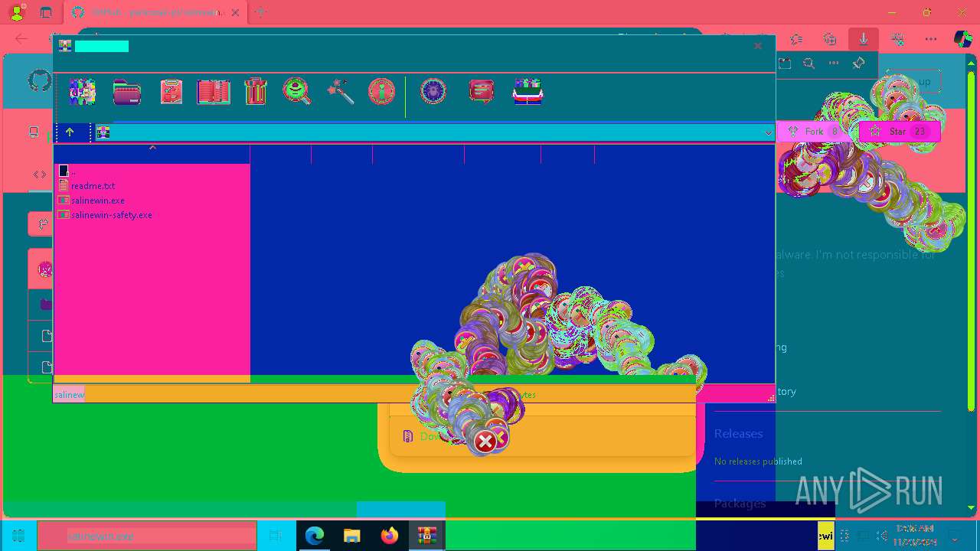Click the Comment speech bubble icon
Viewport: 980px width, 551px height.
pyautogui.click(x=481, y=92)
